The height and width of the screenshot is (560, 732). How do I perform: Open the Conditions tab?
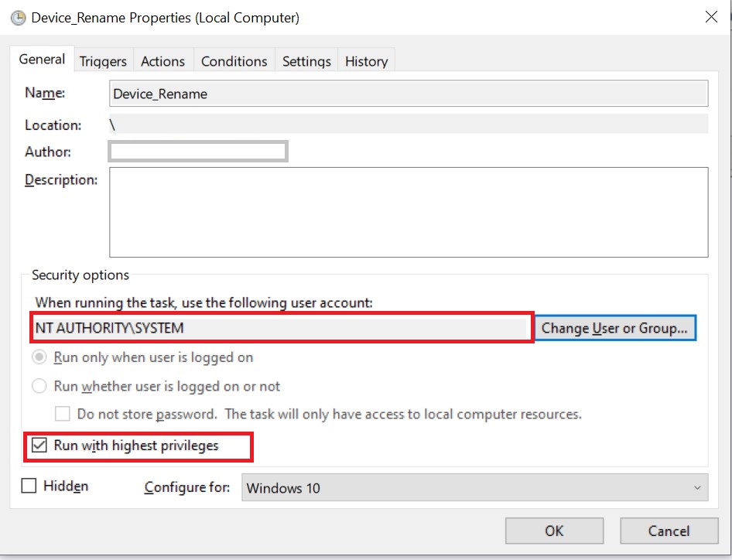(234, 60)
